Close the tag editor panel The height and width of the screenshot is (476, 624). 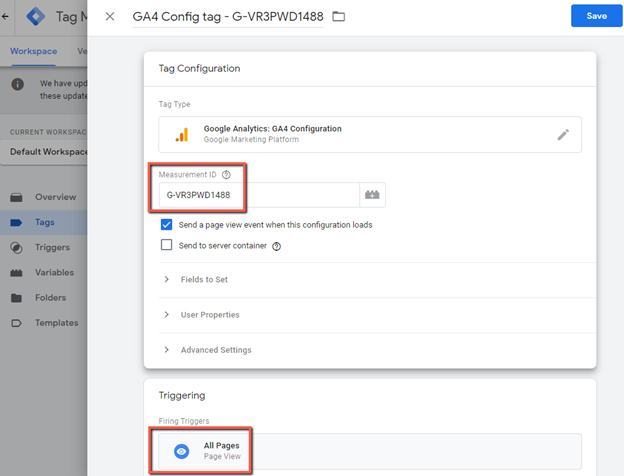point(110,16)
